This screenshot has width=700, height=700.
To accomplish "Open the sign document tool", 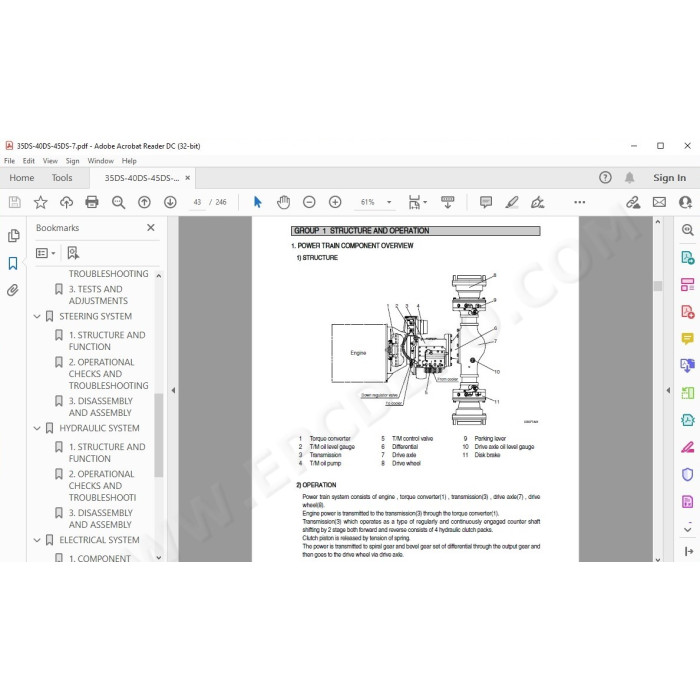I will (537, 202).
